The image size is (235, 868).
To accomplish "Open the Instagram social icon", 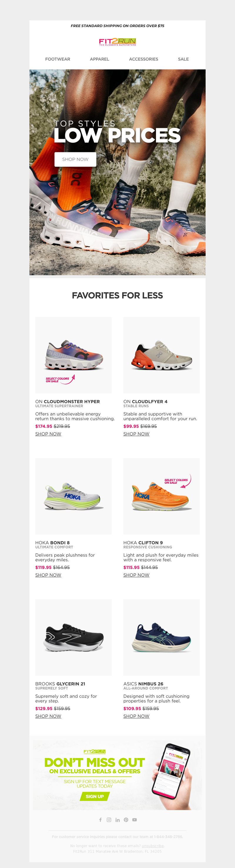I will (x=109, y=819).
